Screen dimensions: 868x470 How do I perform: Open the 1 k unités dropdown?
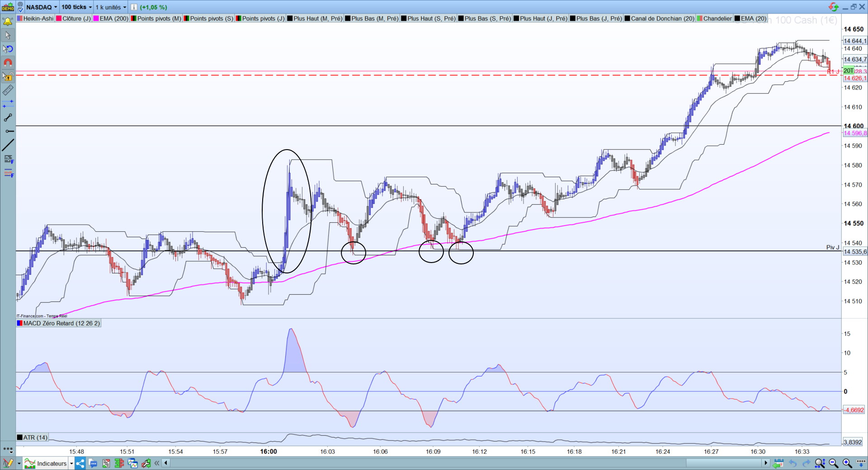[111, 7]
